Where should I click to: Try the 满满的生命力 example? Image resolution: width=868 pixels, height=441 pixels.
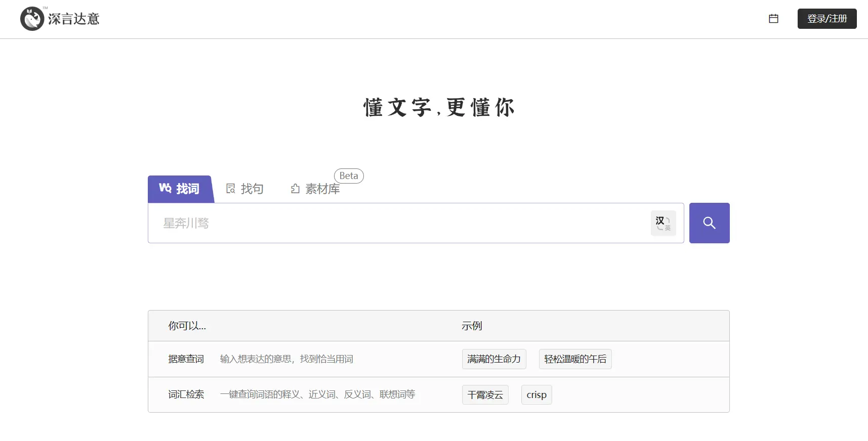(x=494, y=359)
